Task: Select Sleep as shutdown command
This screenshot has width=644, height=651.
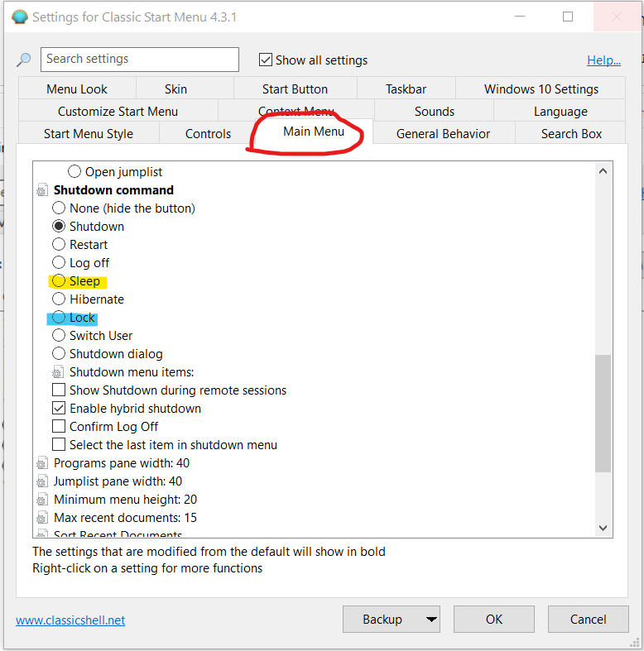Action: [59, 281]
